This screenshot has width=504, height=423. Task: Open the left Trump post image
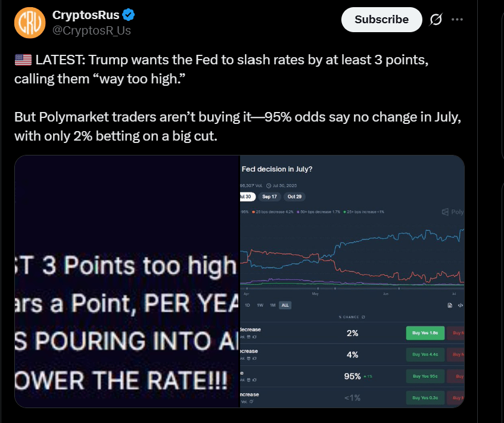pyautogui.click(x=127, y=281)
